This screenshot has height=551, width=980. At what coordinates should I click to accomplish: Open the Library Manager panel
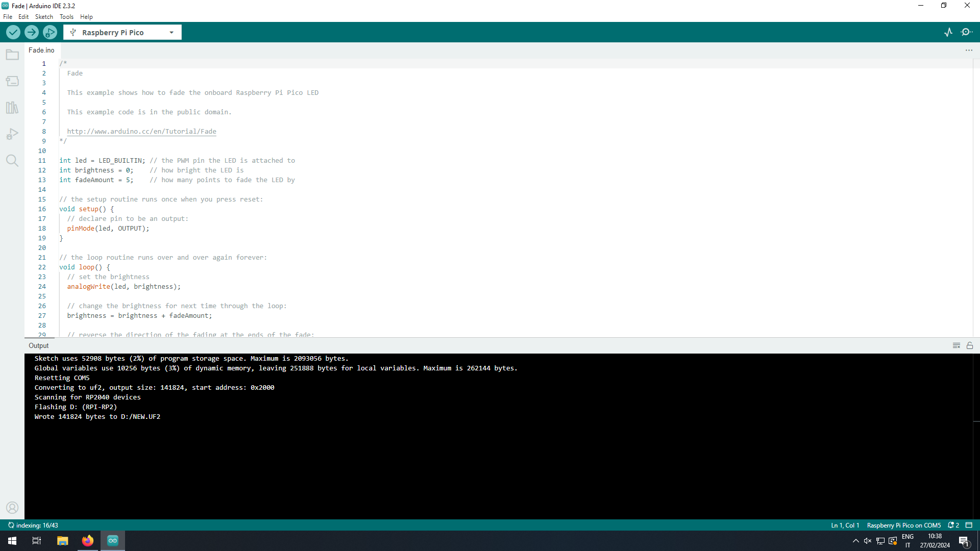12,108
